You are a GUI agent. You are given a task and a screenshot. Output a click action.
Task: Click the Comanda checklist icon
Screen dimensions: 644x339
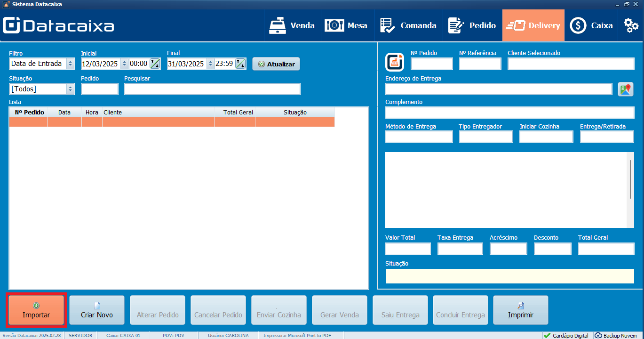pos(387,25)
